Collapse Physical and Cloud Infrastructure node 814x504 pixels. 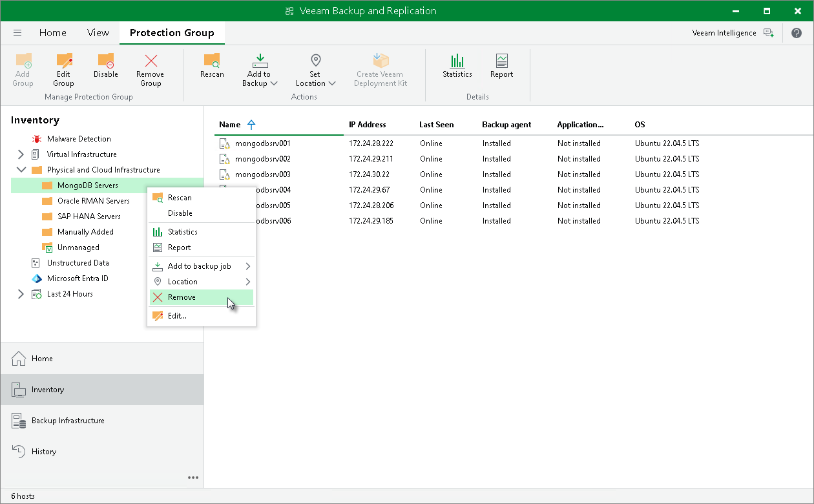click(21, 170)
